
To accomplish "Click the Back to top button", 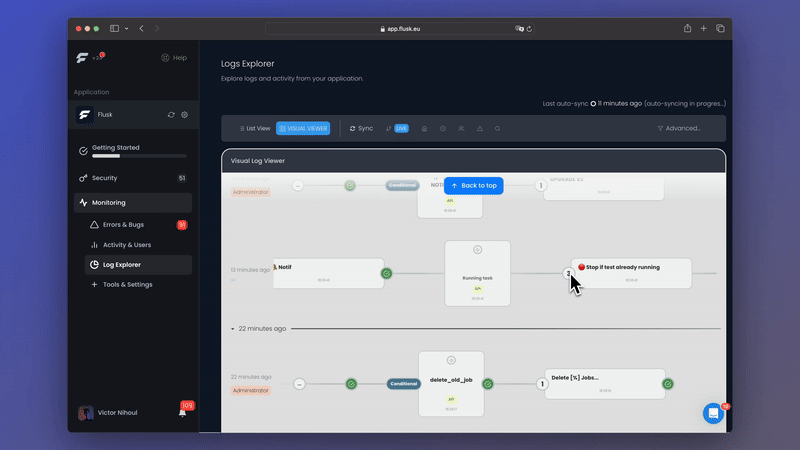I will (x=473, y=186).
